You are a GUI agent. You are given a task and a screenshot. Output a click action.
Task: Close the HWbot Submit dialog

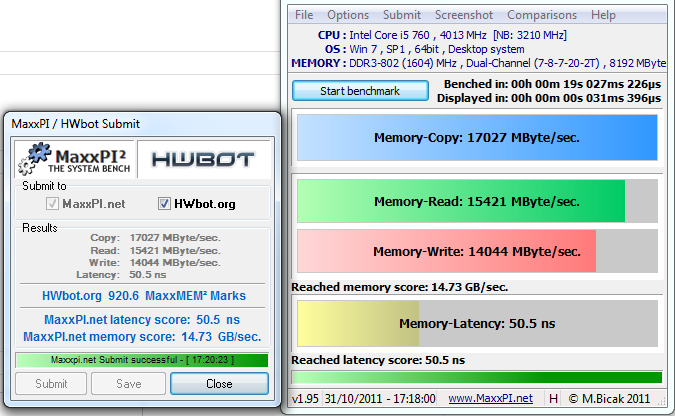click(220, 383)
